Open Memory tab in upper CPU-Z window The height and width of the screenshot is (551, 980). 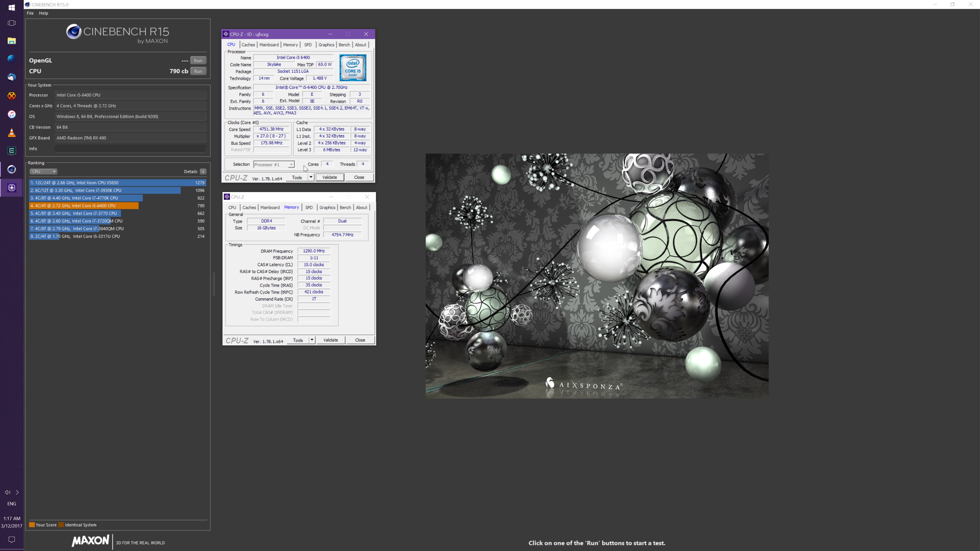290,45
